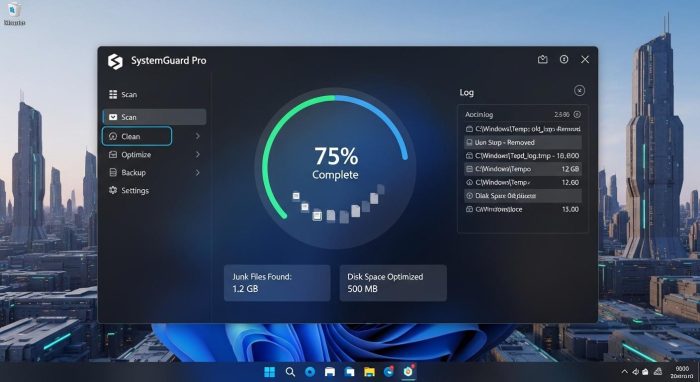Image resolution: width=700 pixels, height=382 pixels.
Task: Click the Disk Space Optimized card
Action: pyautogui.click(x=393, y=283)
